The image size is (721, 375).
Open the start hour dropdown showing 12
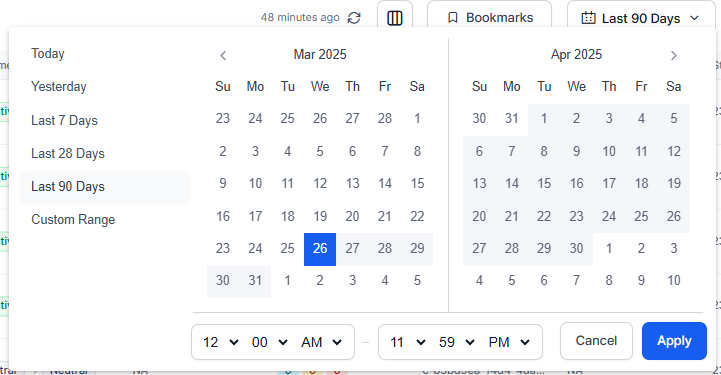(x=221, y=342)
